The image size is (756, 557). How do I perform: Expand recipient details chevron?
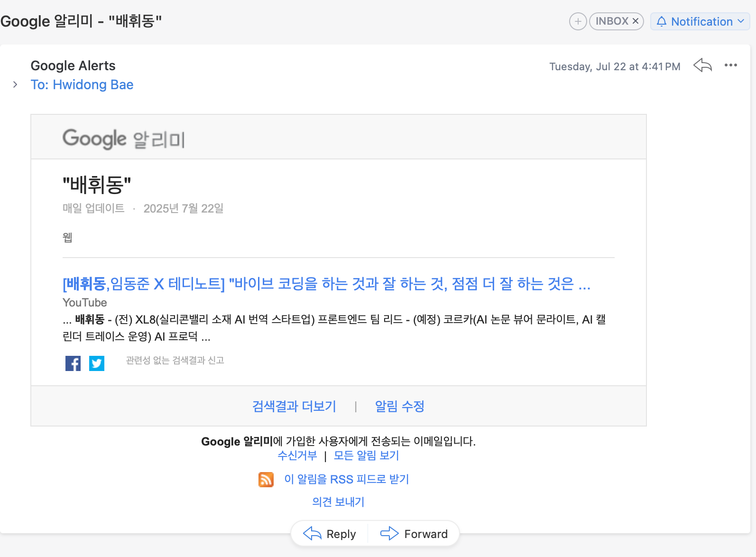[x=15, y=84]
